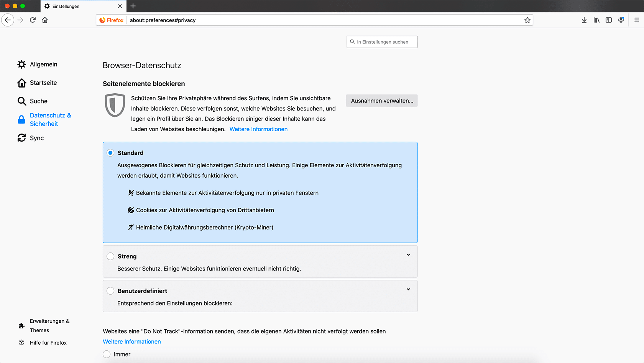Bookmark this page with the star icon
The width and height of the screenshot is (644, 363).
[527, 20]
